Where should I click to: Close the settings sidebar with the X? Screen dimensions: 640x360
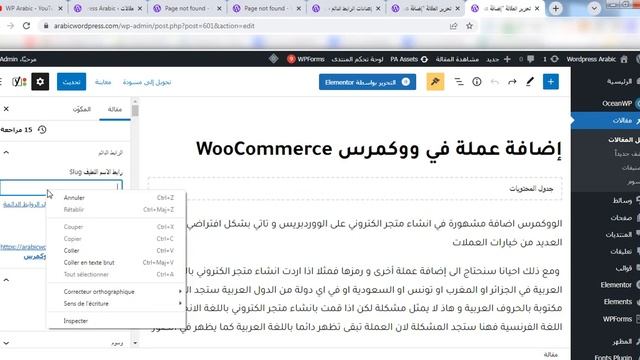pyautogui.click(x=6, y=109)
